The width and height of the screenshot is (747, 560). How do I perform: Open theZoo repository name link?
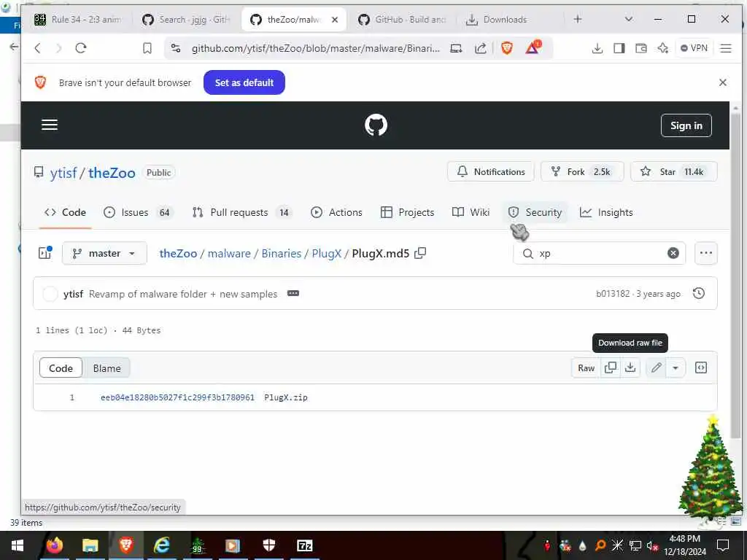point(112,173)
